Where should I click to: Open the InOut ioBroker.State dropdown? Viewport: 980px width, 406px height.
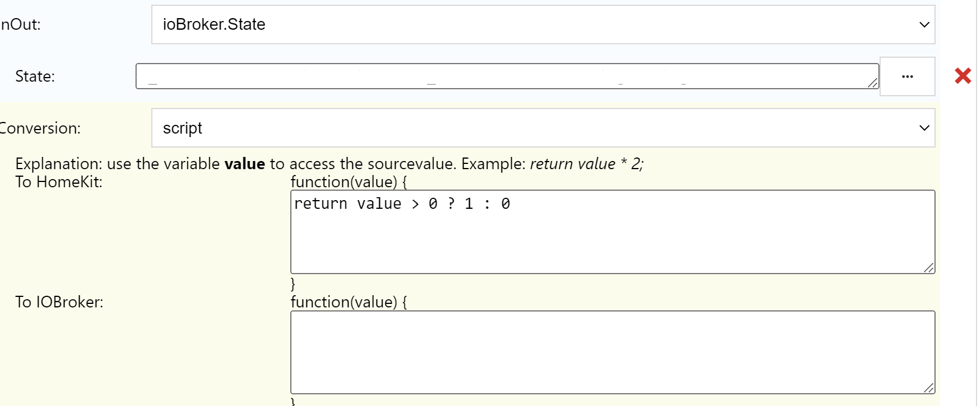click(x=543, y=24)
